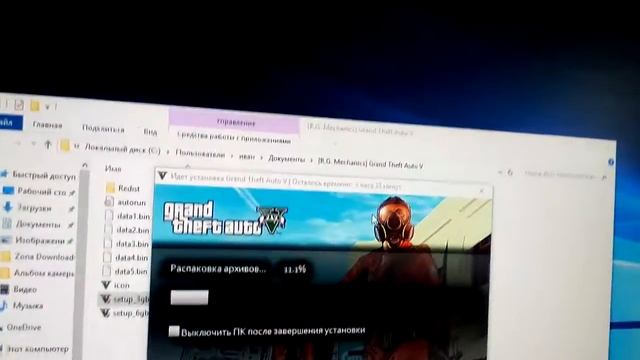The image size is (640, 360).
Task: Click the Explorer search field
Action: [x=563, y=175]
